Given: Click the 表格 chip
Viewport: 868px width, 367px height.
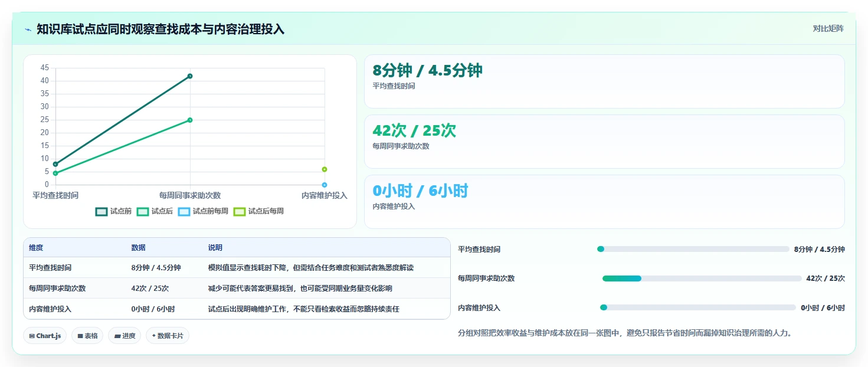Looking at the screenshot, I should [x=87, y=336].
